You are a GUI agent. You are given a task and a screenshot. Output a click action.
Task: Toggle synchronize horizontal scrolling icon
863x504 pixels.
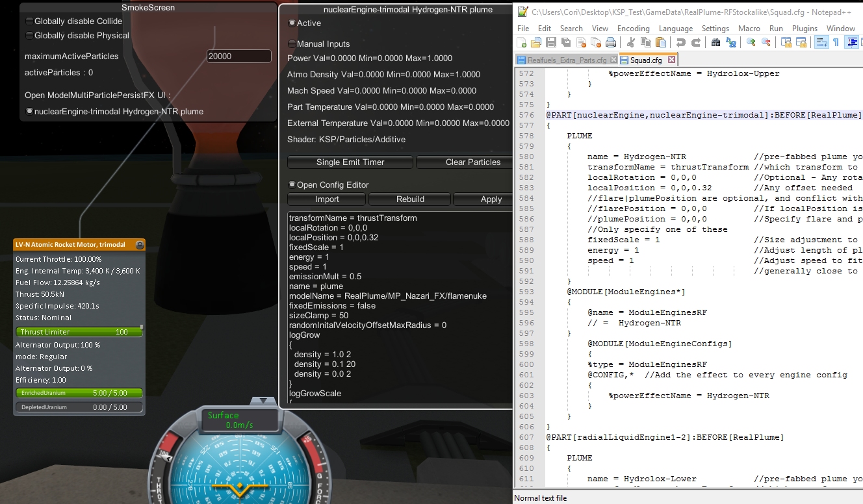[x=801, y=42]
